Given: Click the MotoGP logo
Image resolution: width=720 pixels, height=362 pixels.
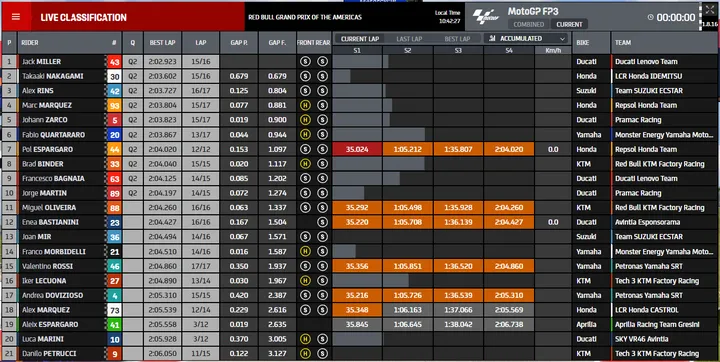Looking at the screenshot, I should 485,17.
